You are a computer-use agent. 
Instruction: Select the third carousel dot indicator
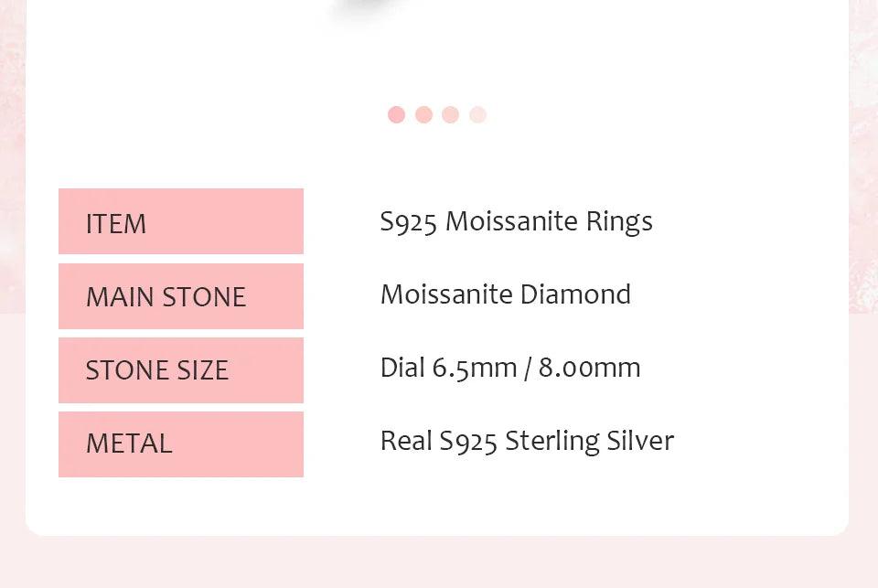coord(450,114)
